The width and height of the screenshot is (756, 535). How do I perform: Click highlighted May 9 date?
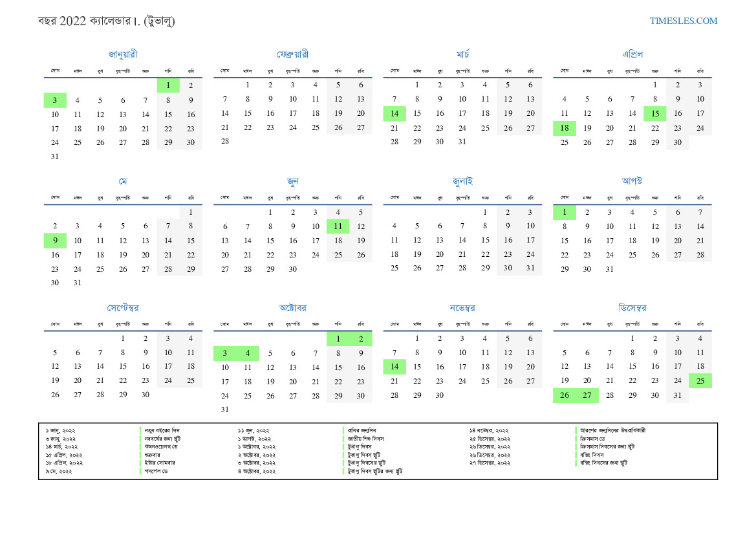[55, 240]
